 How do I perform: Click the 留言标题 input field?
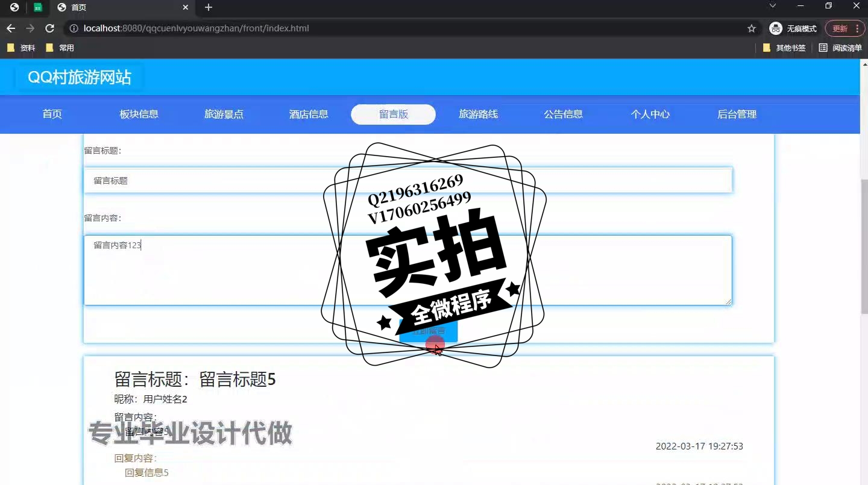tap(408, 180)
